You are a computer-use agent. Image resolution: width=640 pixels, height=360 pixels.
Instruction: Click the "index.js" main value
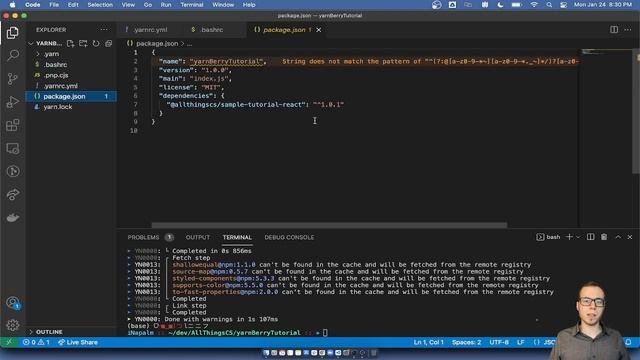point(209,78)
